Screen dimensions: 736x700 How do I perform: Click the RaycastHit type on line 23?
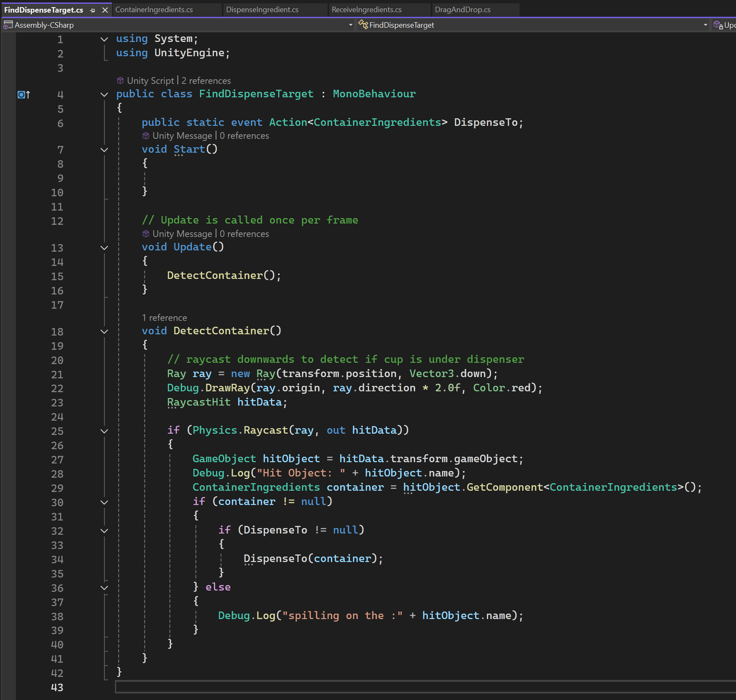point(199,402)
